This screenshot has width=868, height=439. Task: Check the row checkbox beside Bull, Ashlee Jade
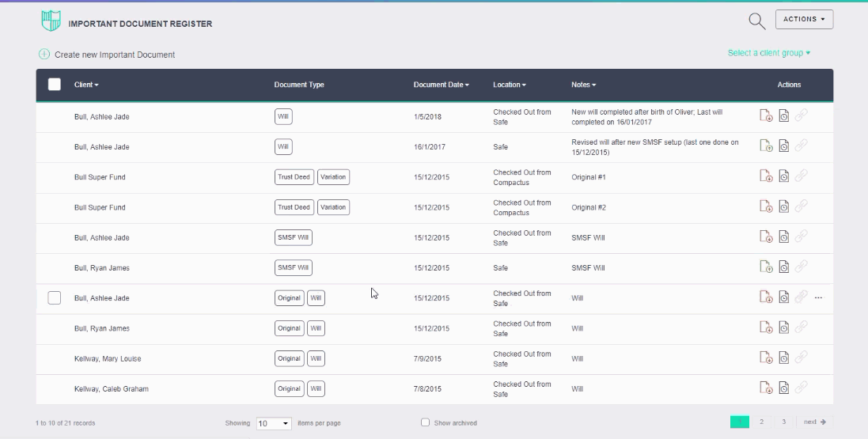[x=55, y=298]
